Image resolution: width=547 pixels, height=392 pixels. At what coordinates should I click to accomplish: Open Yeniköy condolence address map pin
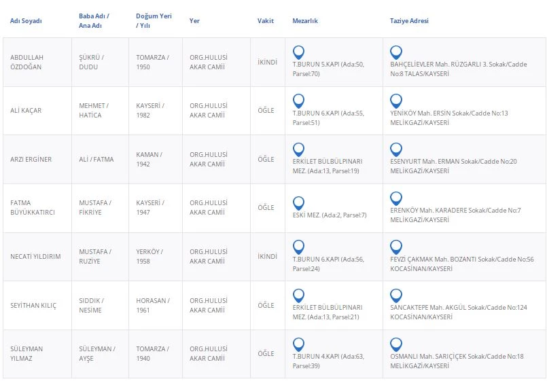396,101
